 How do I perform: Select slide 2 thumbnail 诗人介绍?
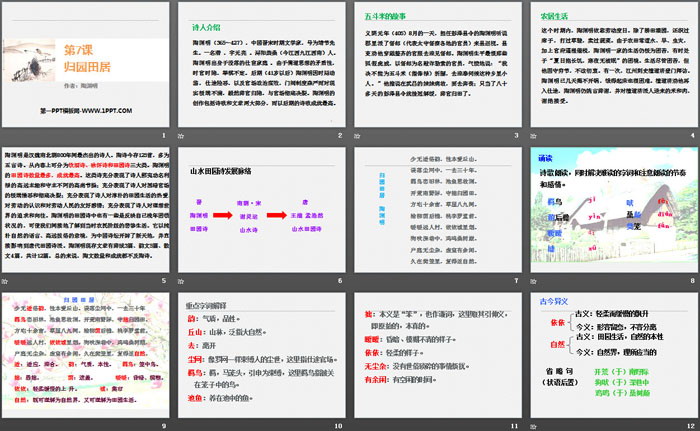(x=262, y=64)
